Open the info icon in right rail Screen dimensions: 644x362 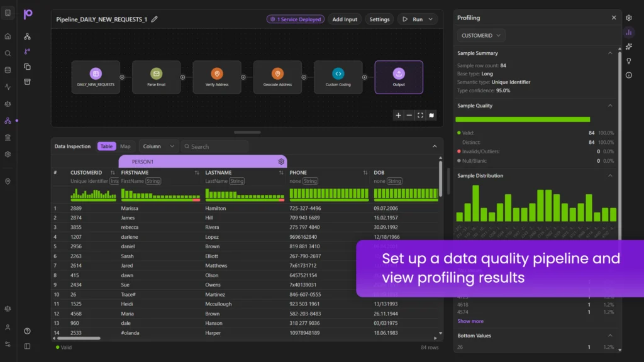[x=629, y=75]
